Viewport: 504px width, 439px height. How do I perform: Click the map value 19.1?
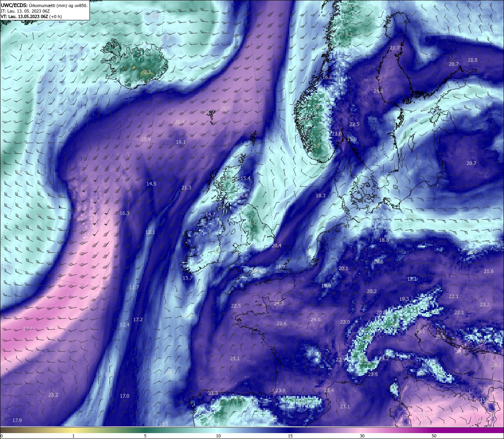(181, 142)
